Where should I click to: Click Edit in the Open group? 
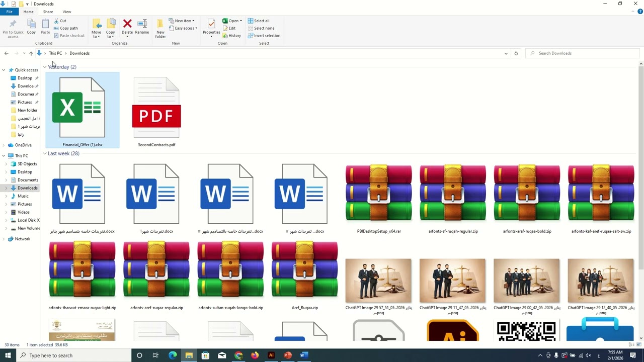[229, 28]
